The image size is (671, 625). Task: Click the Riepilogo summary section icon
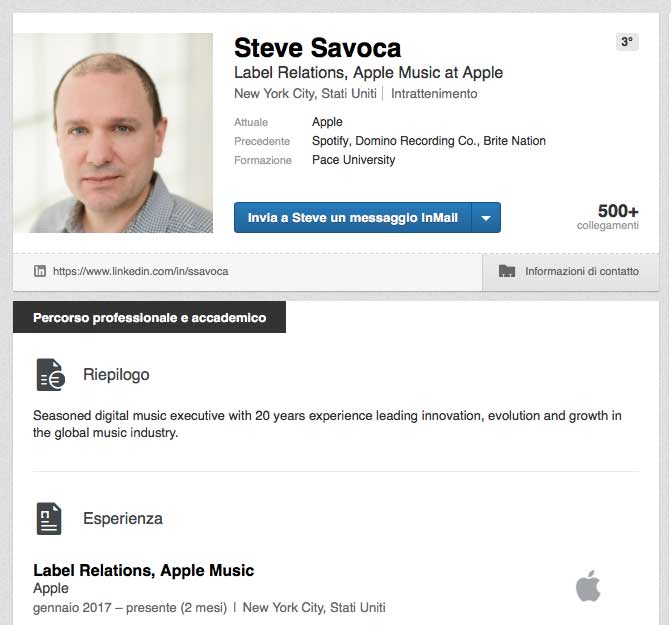(x=50, y=374)
